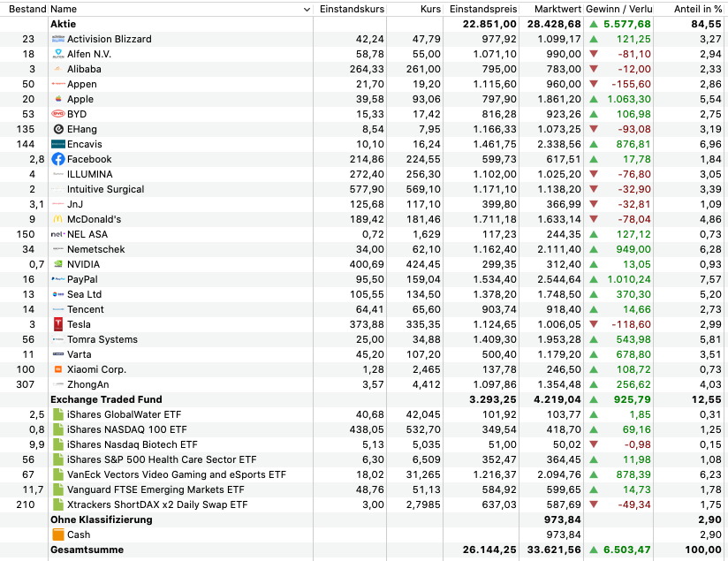Viewport: 728px width, 561px height.
Task: Open the Name column sort dropdown arrow
Action: coord(307,10)
